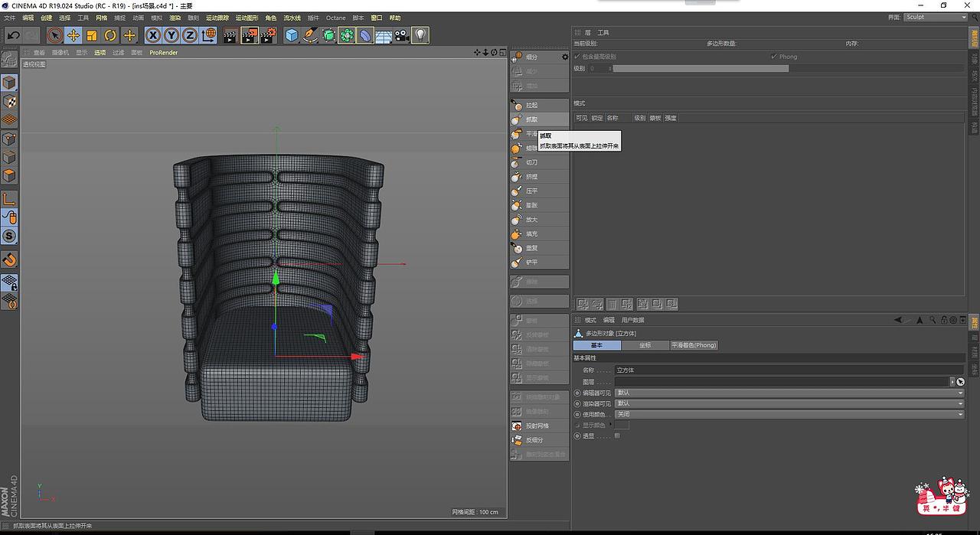This screenshot has height=535, width=980.
Task: Click the 名称 input field with 立方体
Action: click(790, 370)
